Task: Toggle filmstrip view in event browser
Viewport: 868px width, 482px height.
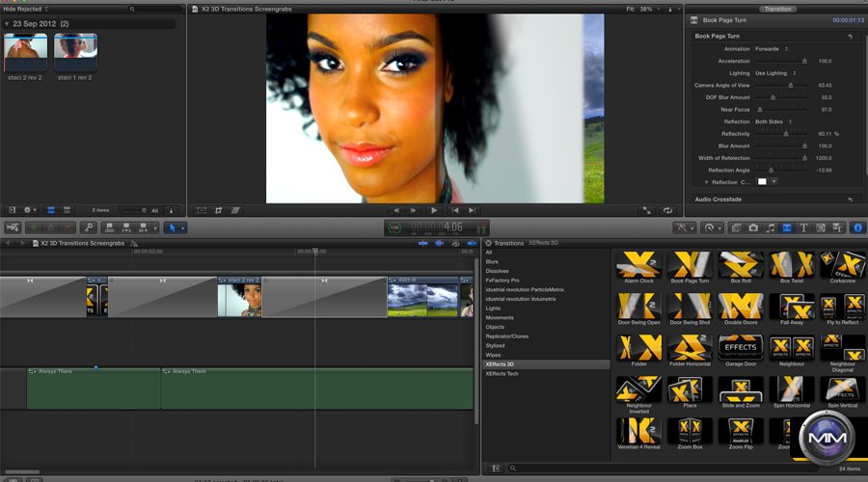Action: 52,209
